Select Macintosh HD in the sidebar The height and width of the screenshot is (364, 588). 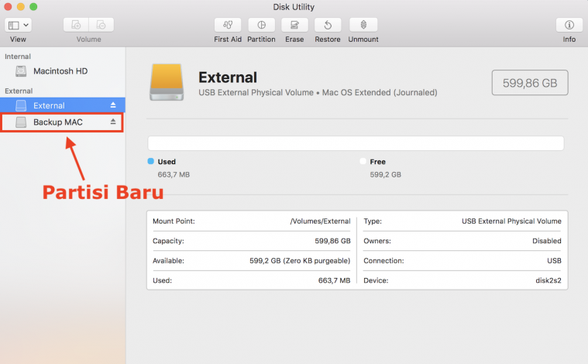[x=63, y=70]
